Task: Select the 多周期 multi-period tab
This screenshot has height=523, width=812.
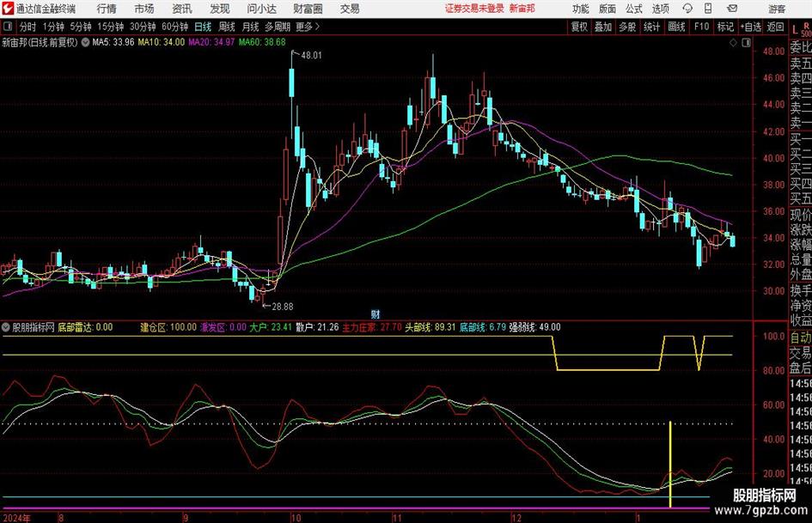Action: tap(278, 27)
